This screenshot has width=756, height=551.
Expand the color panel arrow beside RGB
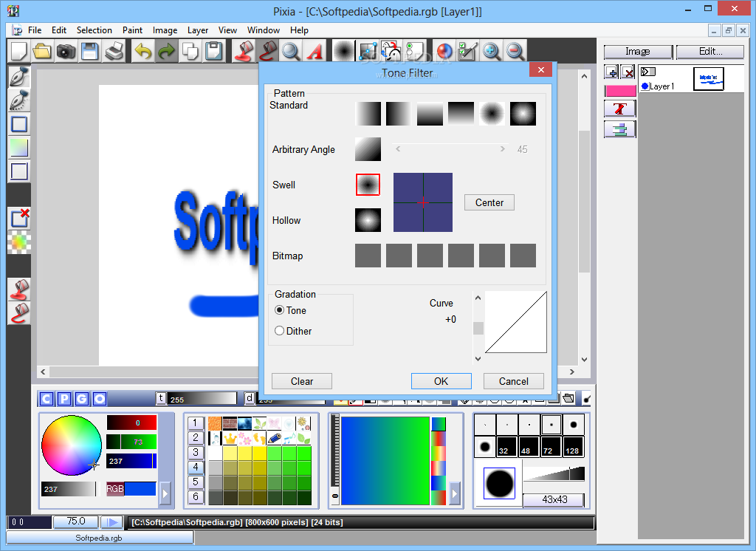(165, 493)
